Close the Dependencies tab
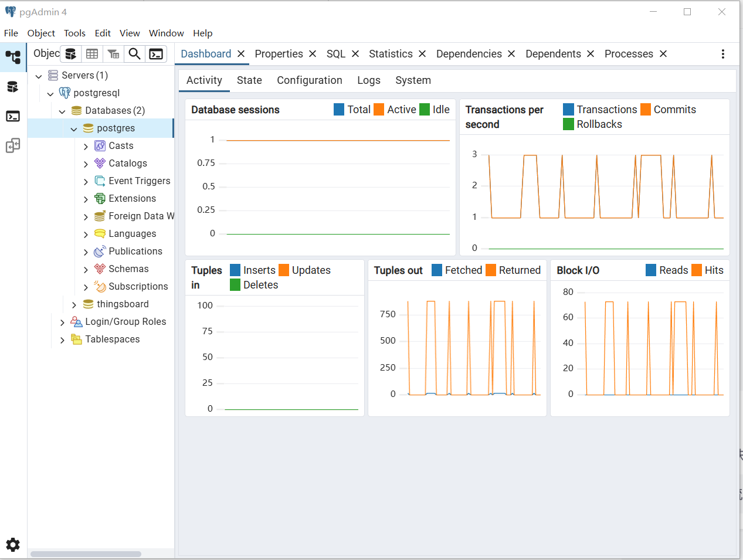743x560 pixels. (x=511, y=54)
